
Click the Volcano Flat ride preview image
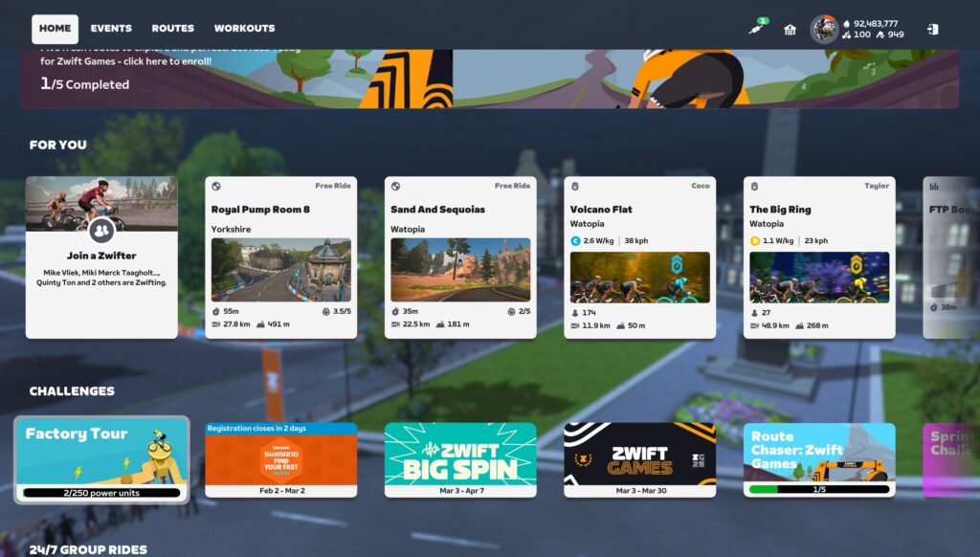pos(640,278)
